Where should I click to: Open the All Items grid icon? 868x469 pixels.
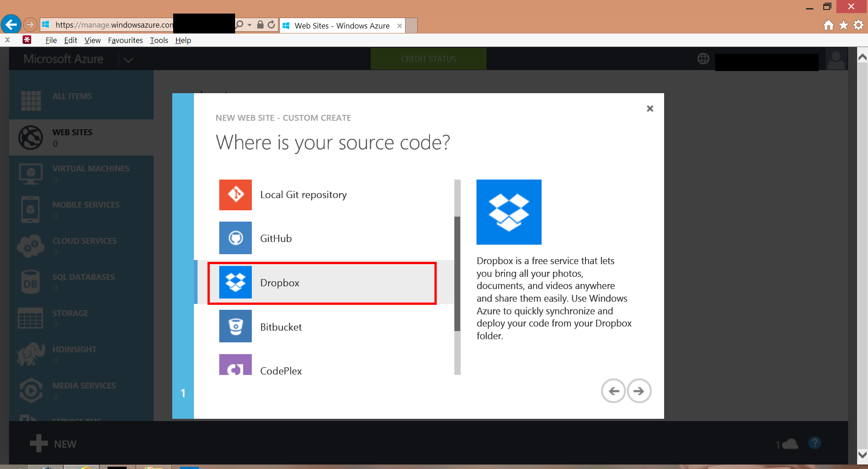[31, 100]
